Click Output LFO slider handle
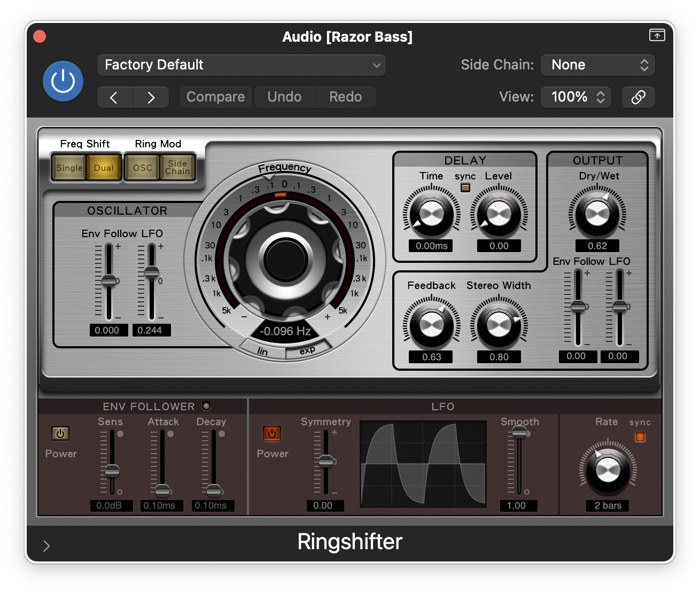700x593 pixels. [x=620, y=307]
